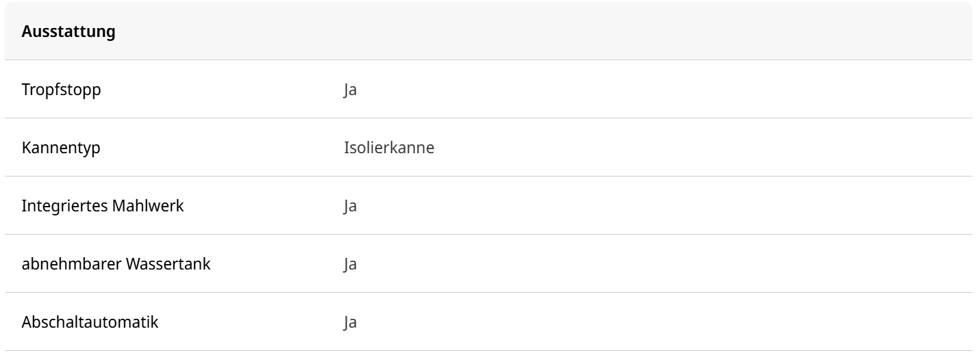Click empty space in Integriertes Mahlwerk row

[651, 205]
